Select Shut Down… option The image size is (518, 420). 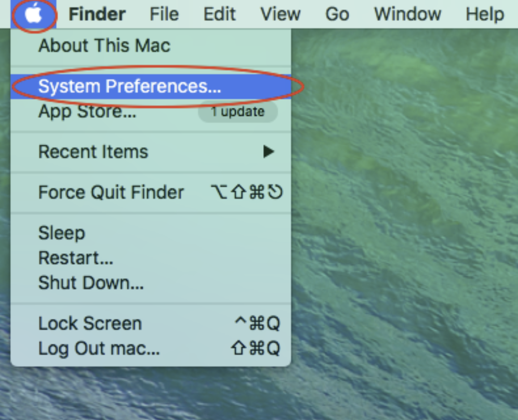coord(151,283)
